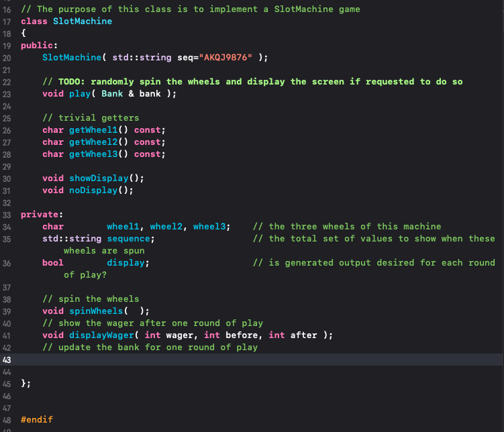Click the private: access specifier
504x432 pixels.
tap(42, 215)
